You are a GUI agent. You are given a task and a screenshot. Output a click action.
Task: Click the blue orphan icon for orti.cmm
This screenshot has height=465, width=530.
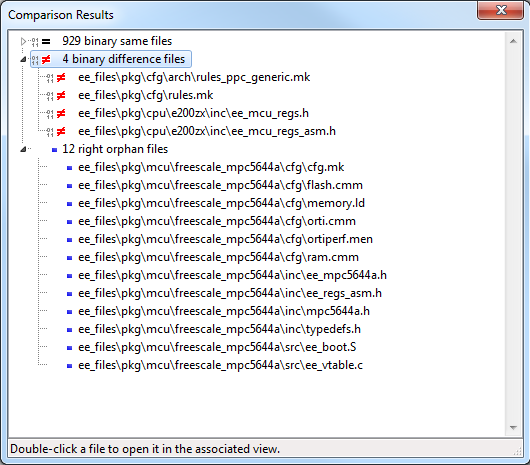tap(70, 222)
